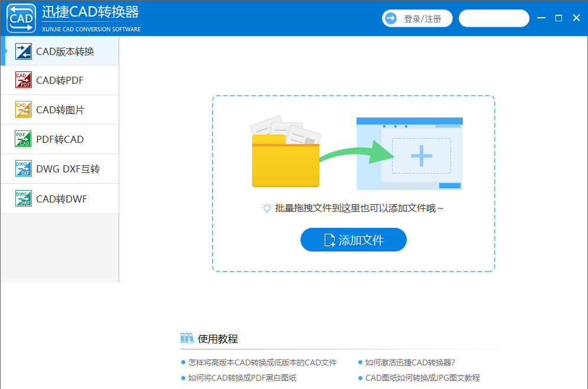588x389 pixels.
Task: Click the plus sign in drop area
Action: point(421,156)
